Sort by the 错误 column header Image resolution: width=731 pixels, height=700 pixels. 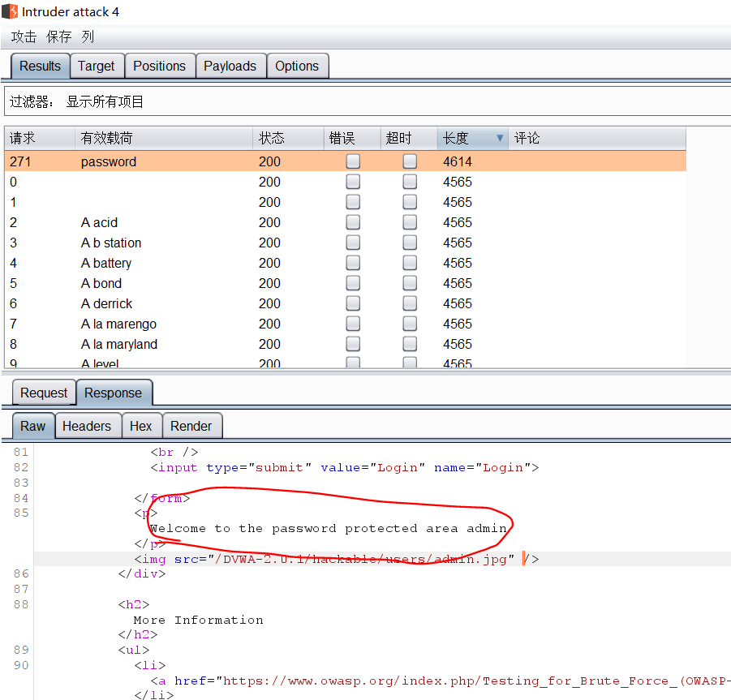pos(352,138)
